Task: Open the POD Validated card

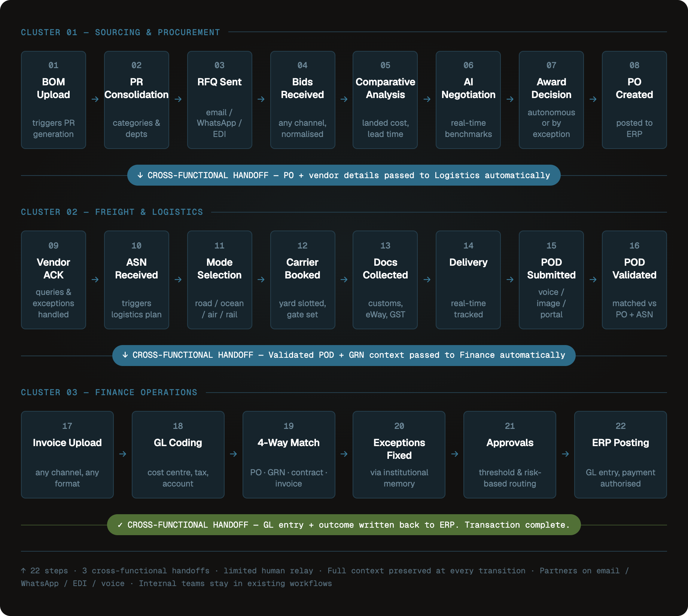Action: 634,280
